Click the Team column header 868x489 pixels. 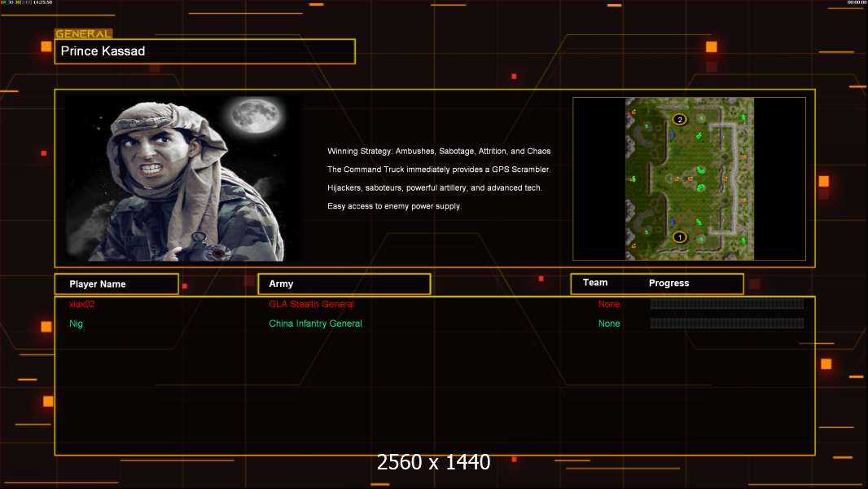595,283
